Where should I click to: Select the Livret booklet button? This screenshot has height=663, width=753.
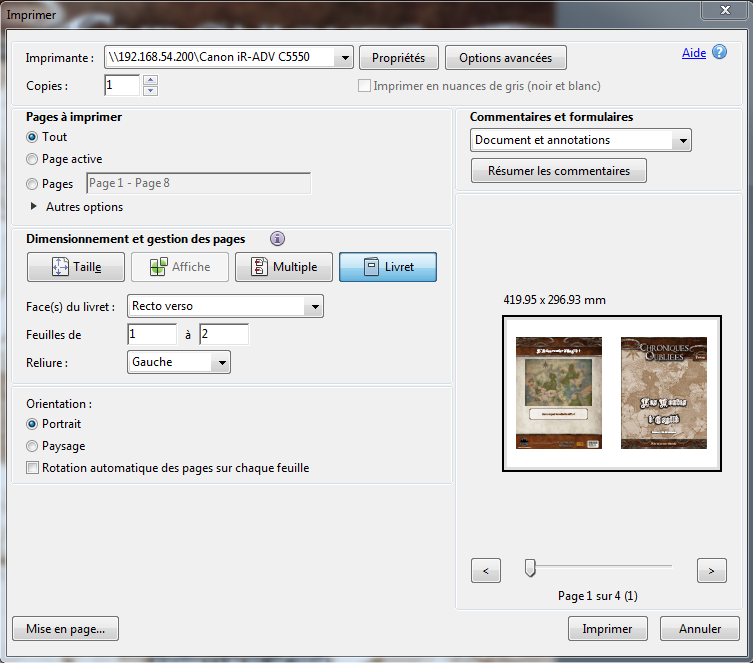coord(388,267)
